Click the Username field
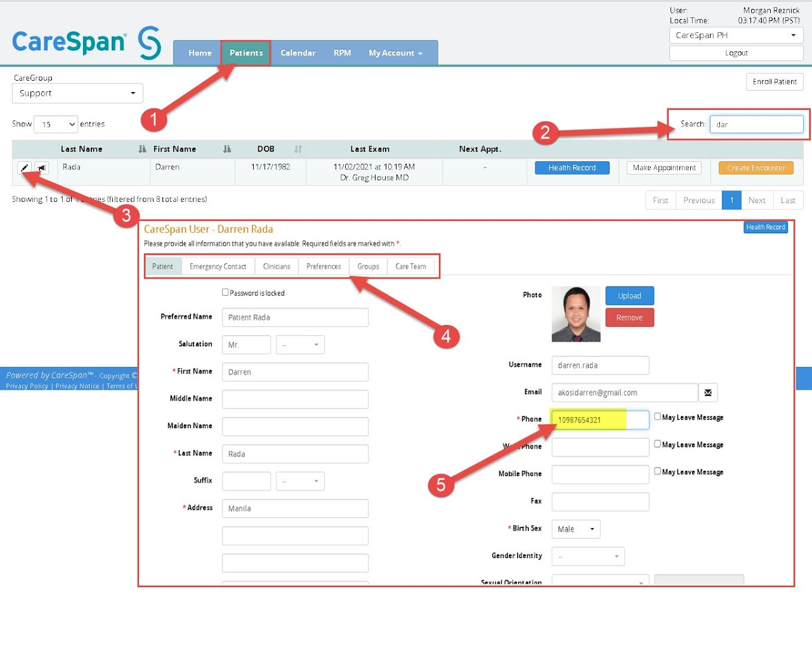The image size is (812, 650). click(x=600, y=366)
